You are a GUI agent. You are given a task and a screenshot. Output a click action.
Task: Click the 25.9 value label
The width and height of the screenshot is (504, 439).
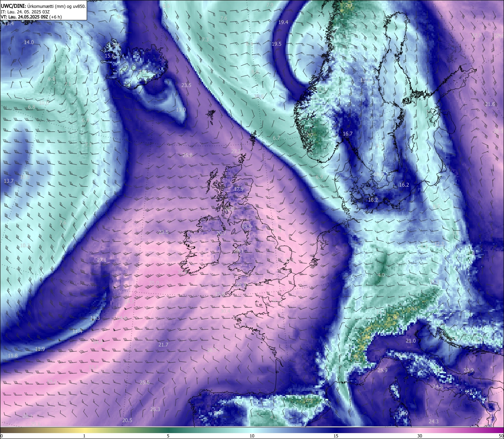tap(382, 370)
